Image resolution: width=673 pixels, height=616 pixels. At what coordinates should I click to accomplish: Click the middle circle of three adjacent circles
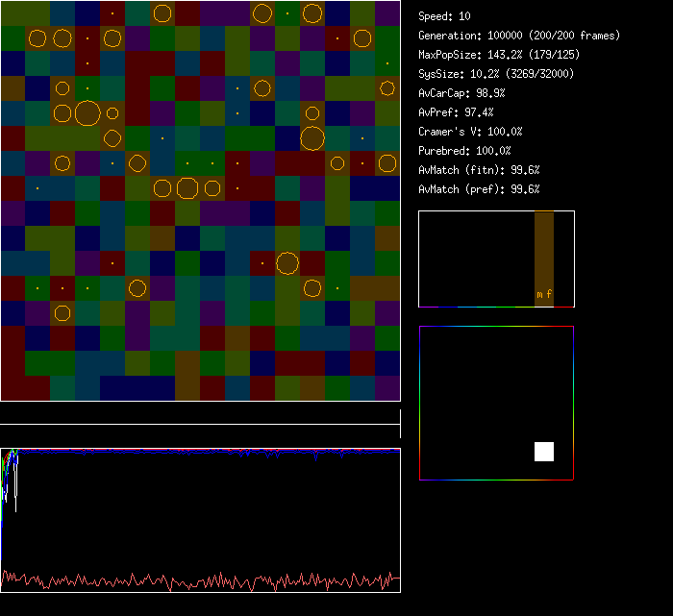point(187,187)
